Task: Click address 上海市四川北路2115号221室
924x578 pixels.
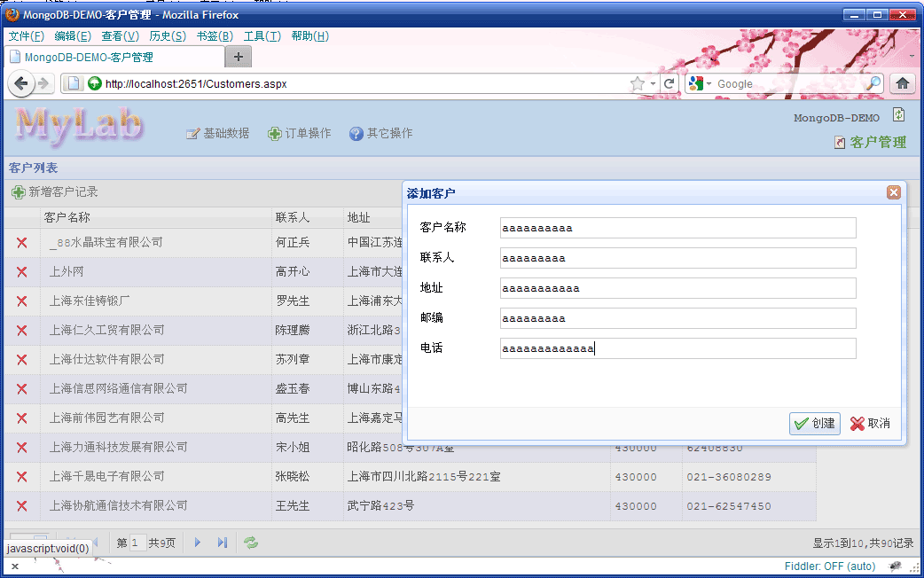Action: 424,476
